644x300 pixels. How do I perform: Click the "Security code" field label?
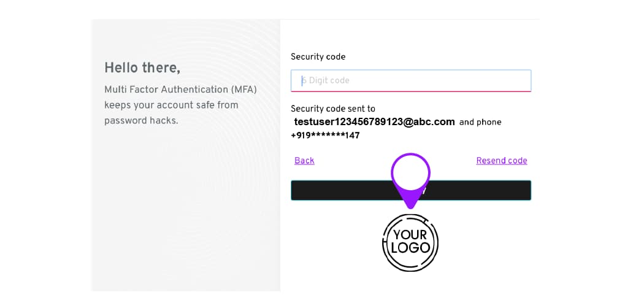pos(318,57)
